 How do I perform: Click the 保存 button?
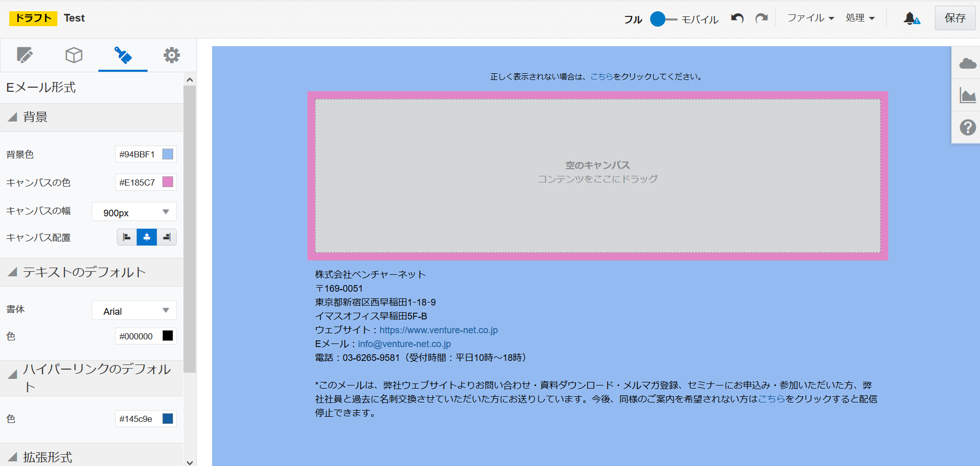coord(955,18)
